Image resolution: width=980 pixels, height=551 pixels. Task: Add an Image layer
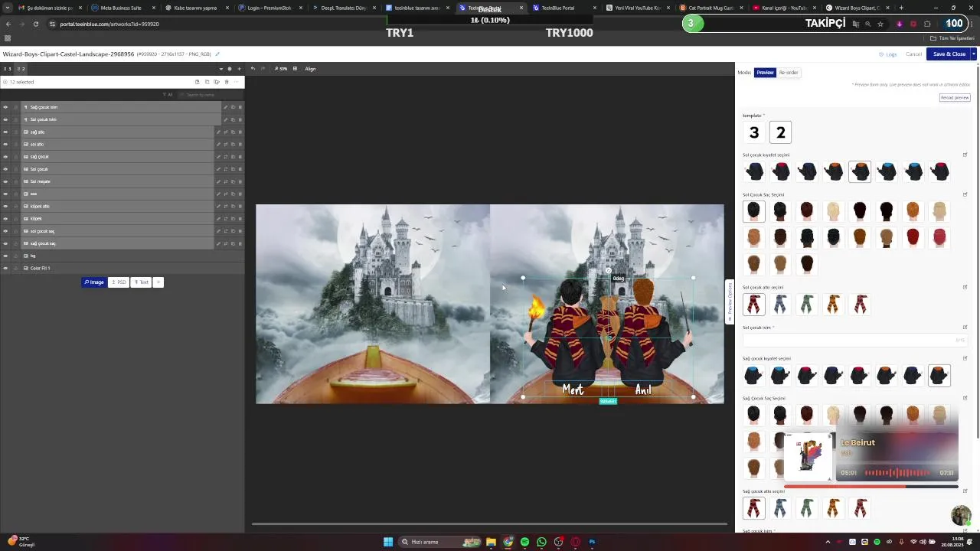click(94, 282)
